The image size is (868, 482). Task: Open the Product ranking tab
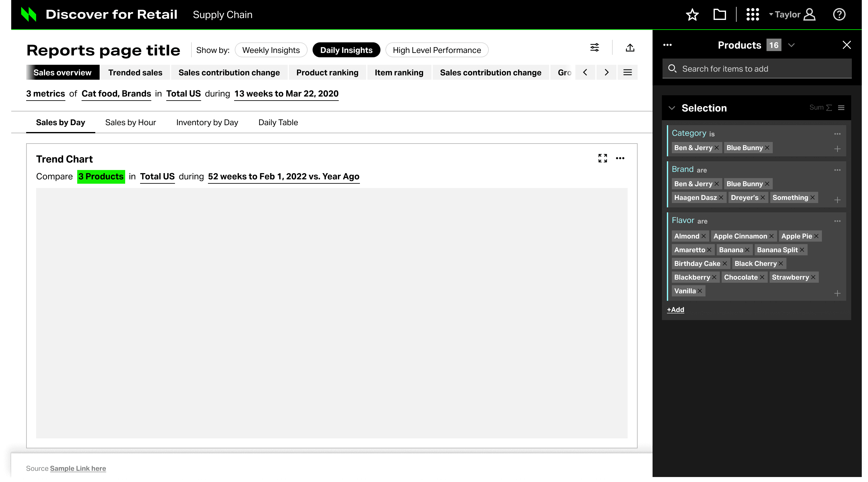tap(327, 73)
